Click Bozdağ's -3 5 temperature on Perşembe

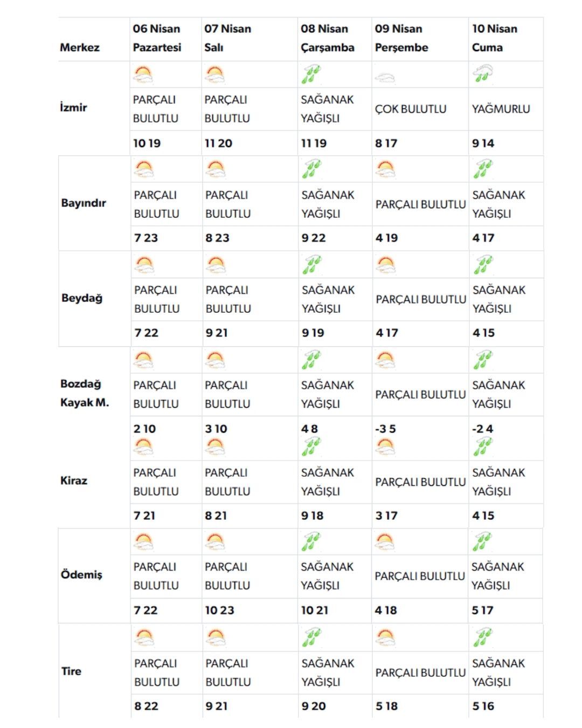(x=385, y=429)
